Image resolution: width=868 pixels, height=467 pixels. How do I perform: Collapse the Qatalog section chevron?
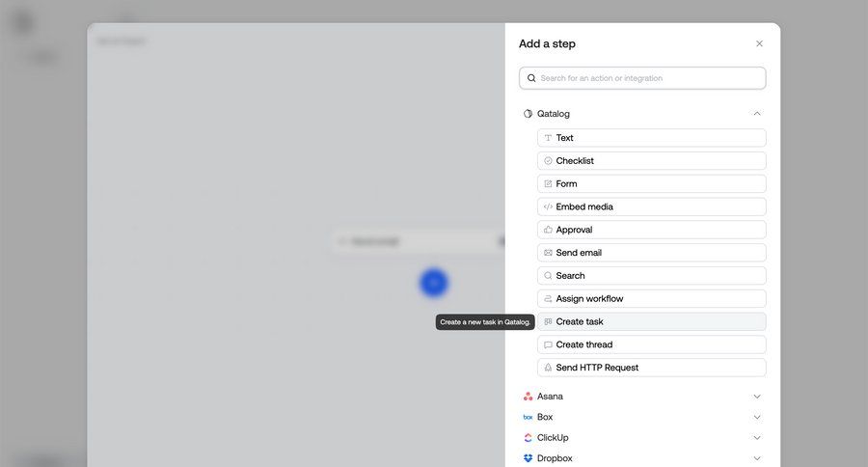point(757,114)
